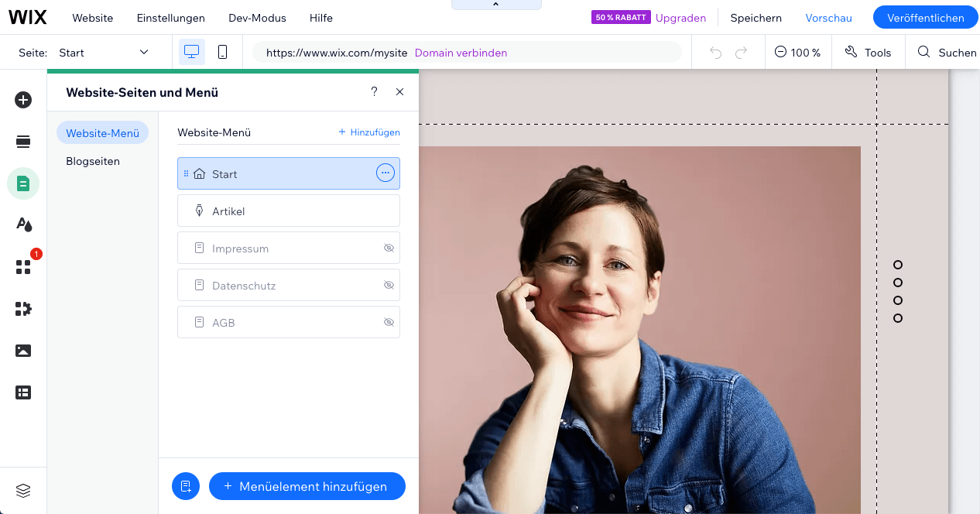Select the Impressum page row
The width and height of the screenshot is (980, 514).
pyautogui.click(x=289, y=248)
